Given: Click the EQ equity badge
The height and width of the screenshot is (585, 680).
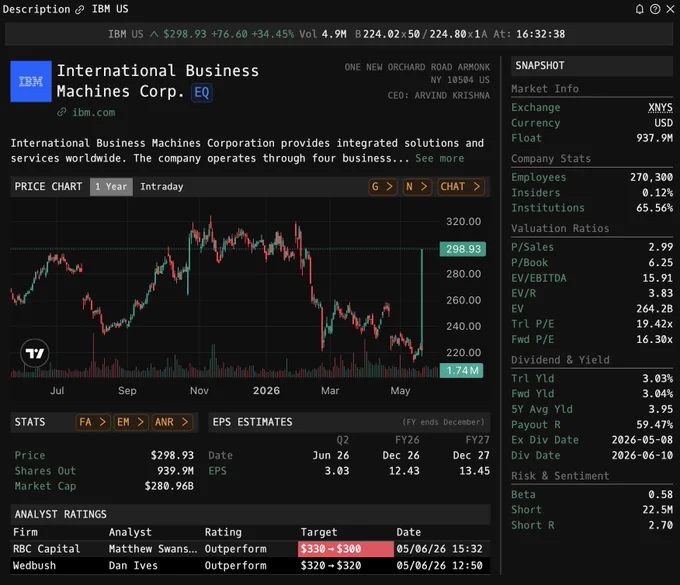Looking at the screenshot, I should (x=202, y=92).
